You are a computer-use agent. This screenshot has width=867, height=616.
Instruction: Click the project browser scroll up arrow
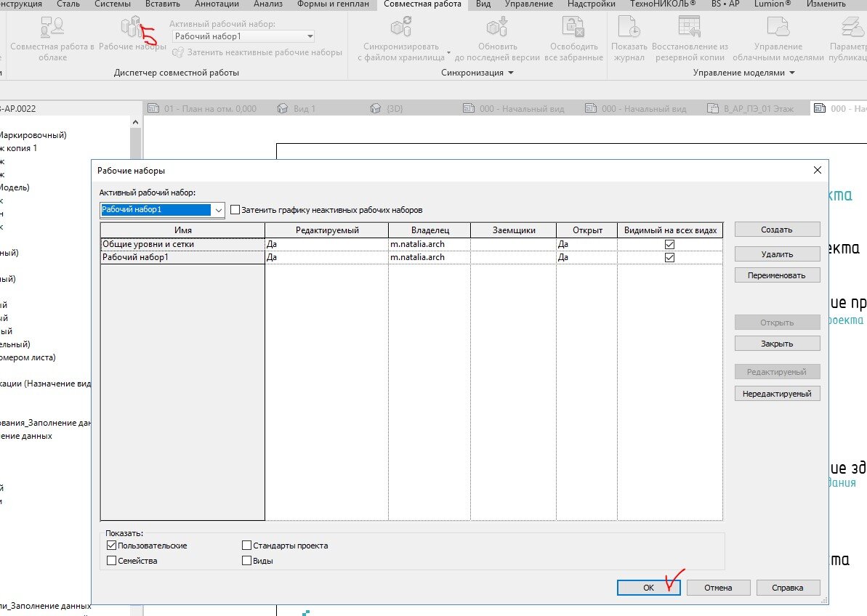[135, 122]
